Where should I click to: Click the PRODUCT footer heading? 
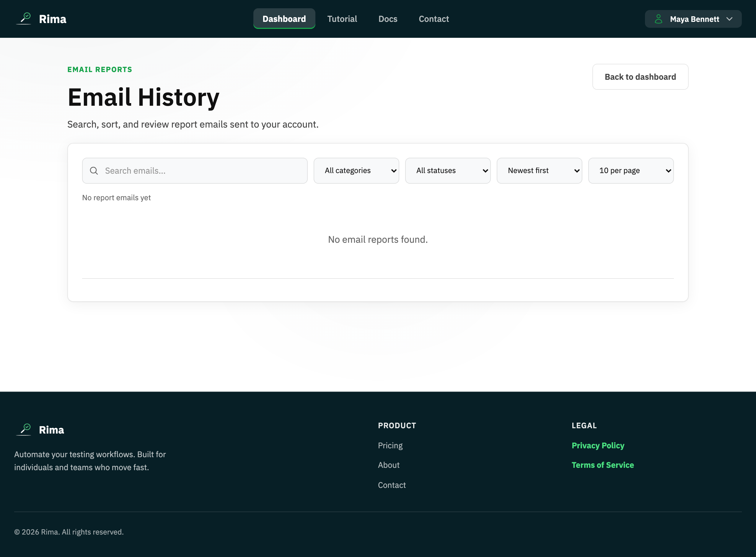tap(397, 426)
